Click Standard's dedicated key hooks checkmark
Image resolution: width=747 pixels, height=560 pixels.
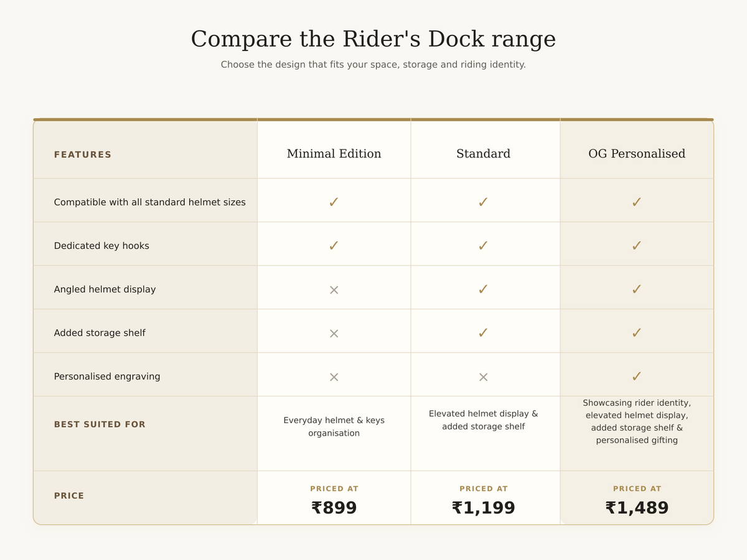click(483, 246)
